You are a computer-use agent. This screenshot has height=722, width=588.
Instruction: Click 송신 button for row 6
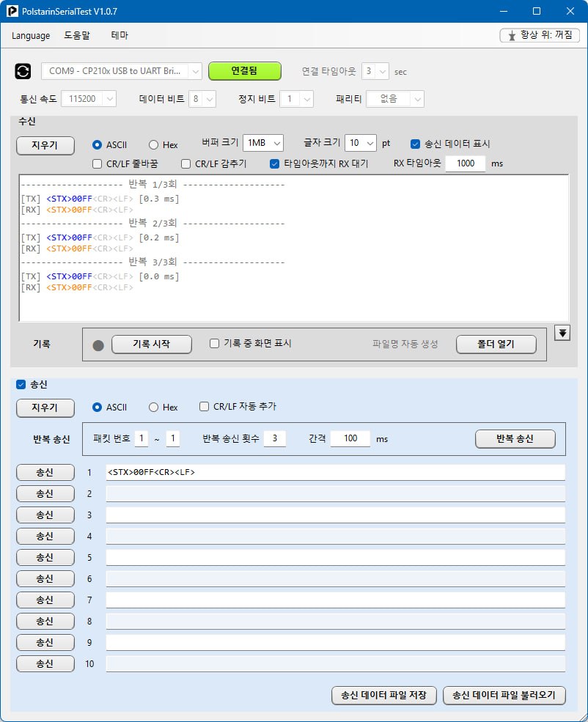point(45,579)
